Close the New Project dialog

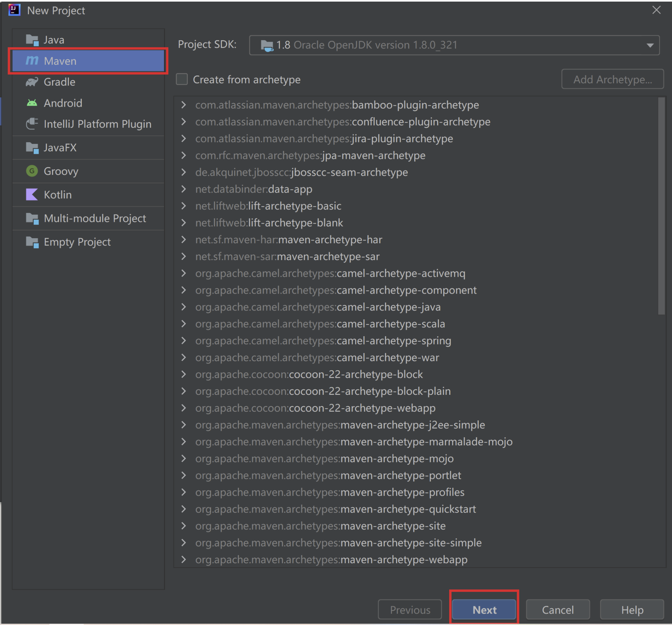pyautogui.click(x=656, y=10)
